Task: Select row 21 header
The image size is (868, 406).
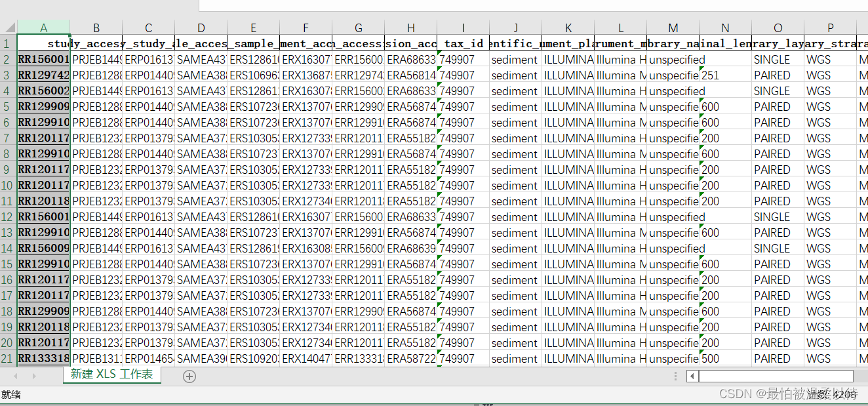Action: pyautogui.click(x=8, y=358)
